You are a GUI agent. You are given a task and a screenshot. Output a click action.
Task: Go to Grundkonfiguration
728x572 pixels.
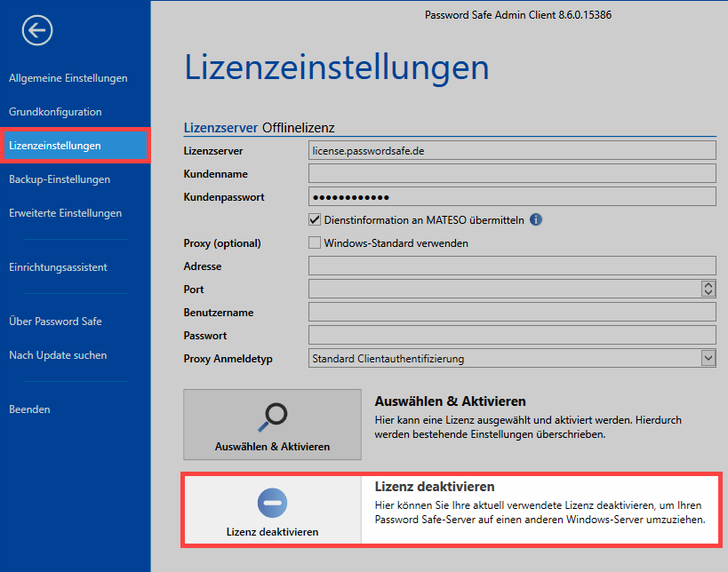click(x=55, y=112)
